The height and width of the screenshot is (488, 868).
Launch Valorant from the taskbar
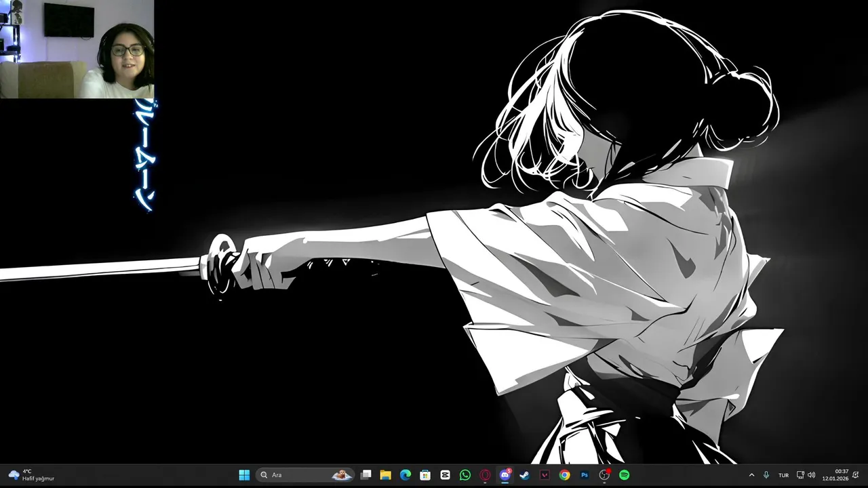click(545, 475)
